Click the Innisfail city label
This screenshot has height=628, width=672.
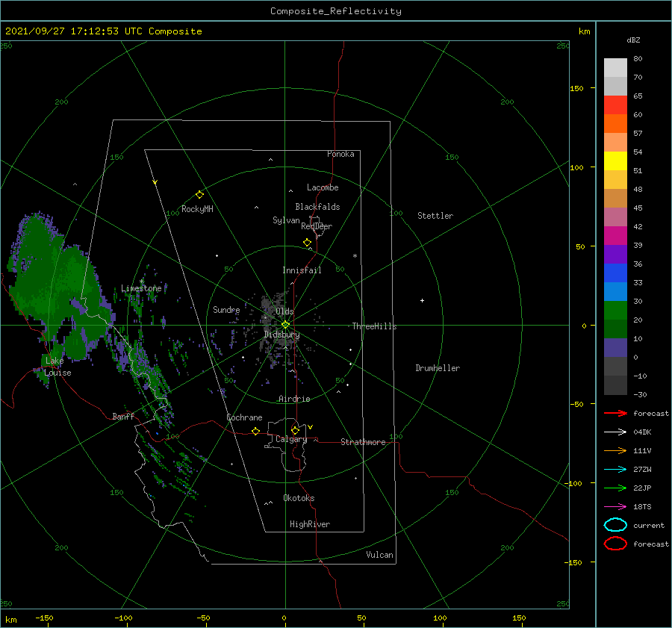tap(302, 270)
